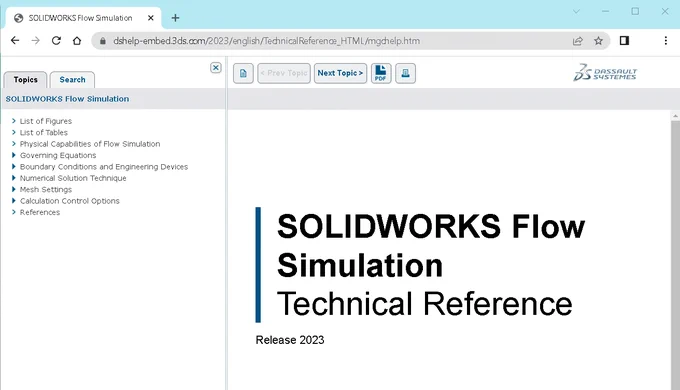Expand the References chevron
This screenshot has height=390, width=680.
(14, 212)
